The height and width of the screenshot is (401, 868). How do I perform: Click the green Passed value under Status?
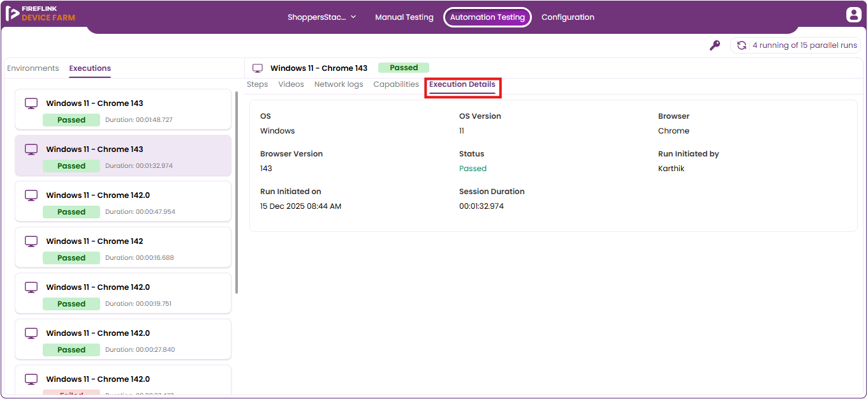click(473, 169)
